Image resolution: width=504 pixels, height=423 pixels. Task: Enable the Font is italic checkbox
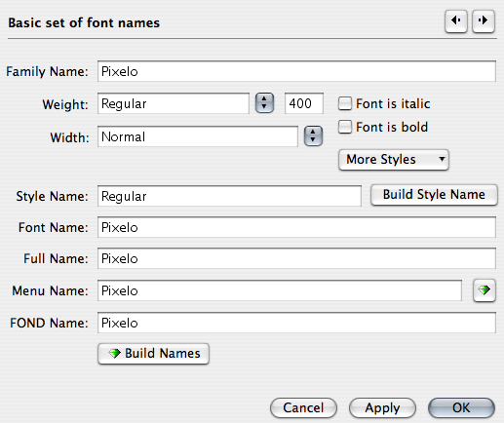(345, 103)
